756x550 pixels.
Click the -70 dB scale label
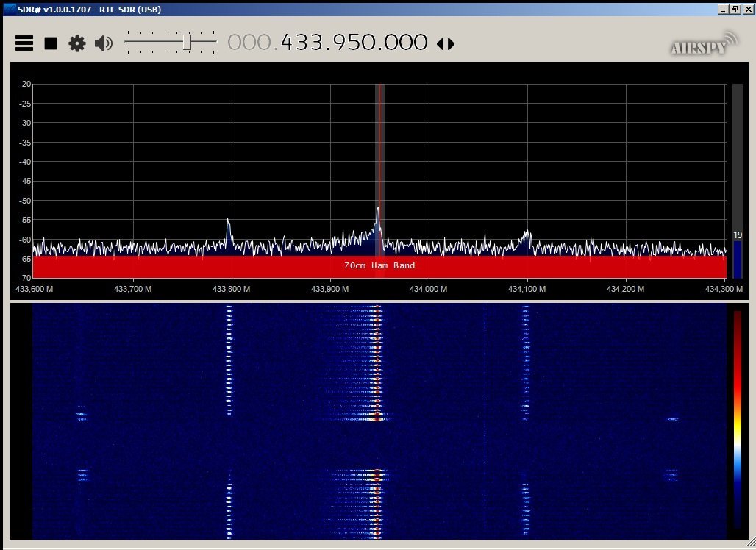24,278
